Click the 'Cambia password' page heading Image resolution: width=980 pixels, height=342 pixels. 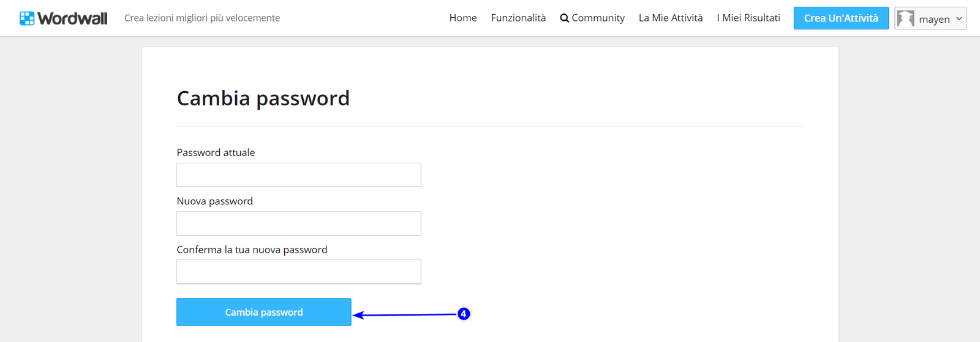263,98
